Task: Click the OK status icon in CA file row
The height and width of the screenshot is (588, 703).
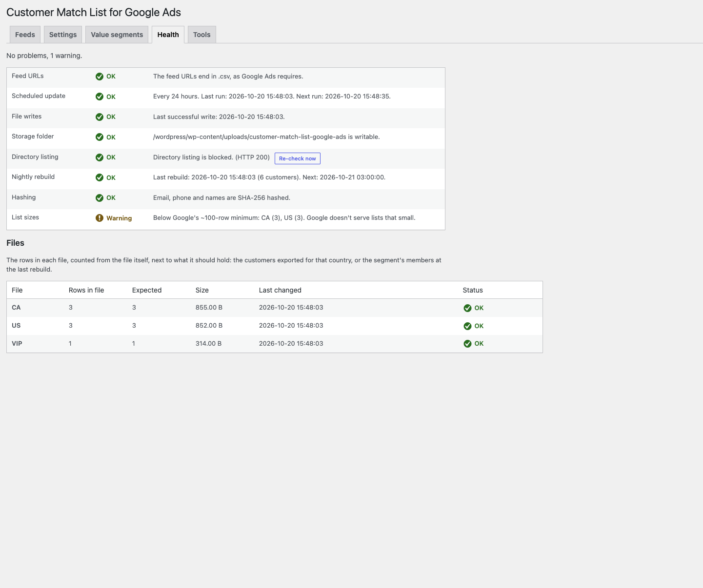Action: click(x=467, y=308)
